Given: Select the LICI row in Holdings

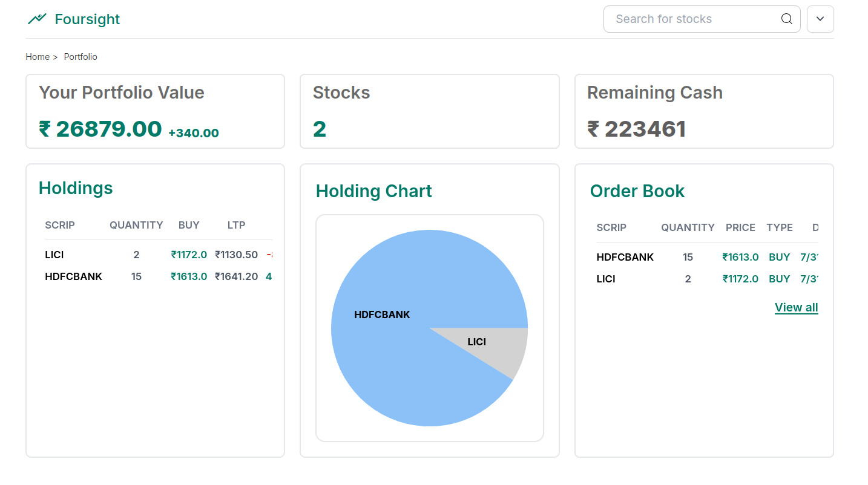Looking at the screenshot, I should [x=54, y=255].
